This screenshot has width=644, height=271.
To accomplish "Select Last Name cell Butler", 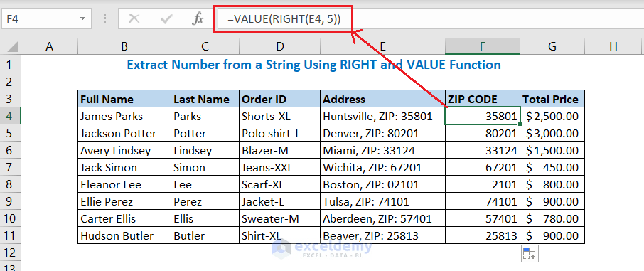I will tap(205, 235).
